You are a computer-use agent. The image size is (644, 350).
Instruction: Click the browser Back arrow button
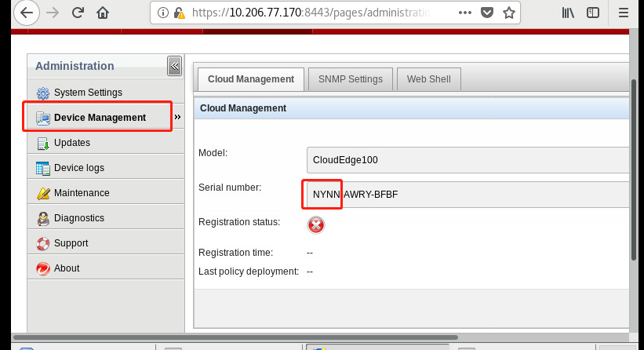pyautogui.click(x=27, y=13)
